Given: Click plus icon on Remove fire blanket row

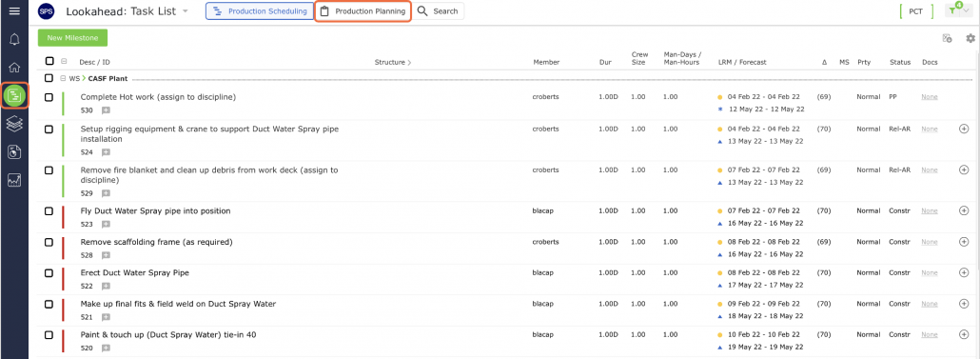Looking at the screenshot, I should tap(963, 170).
